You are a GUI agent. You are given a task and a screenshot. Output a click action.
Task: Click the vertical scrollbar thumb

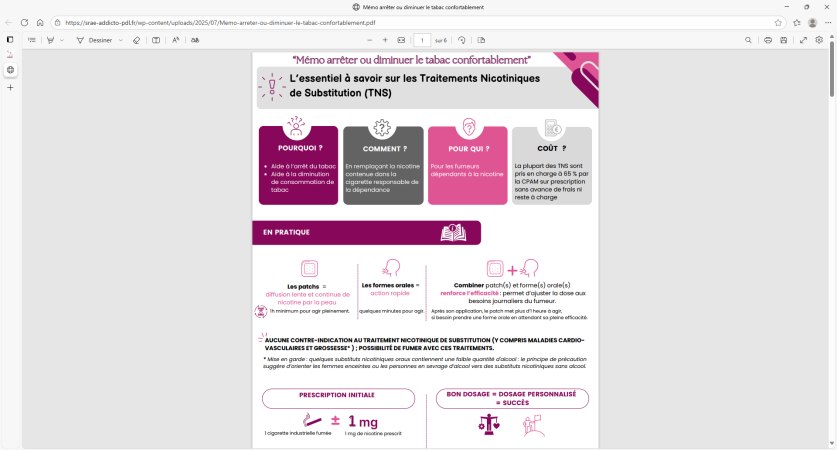(832, 68)
